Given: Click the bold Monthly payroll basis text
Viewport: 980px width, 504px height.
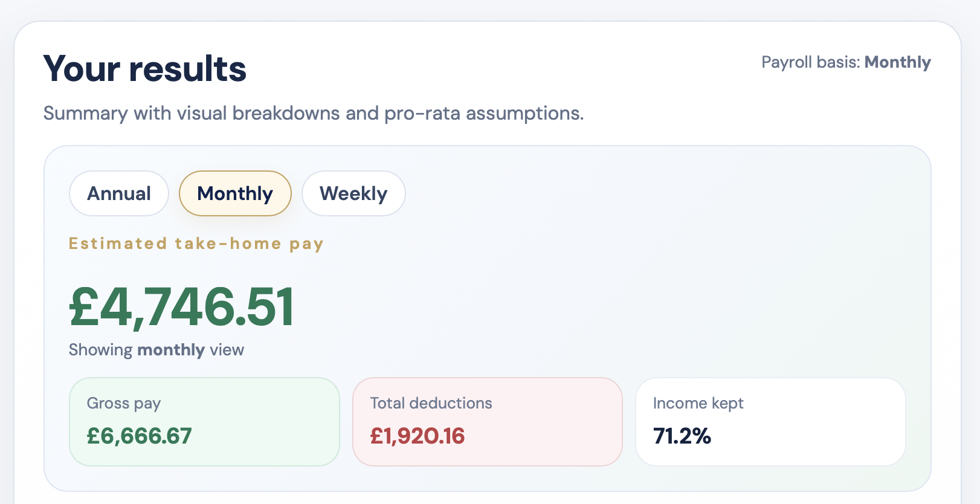Looking at the screenshot, I should 898,62.
